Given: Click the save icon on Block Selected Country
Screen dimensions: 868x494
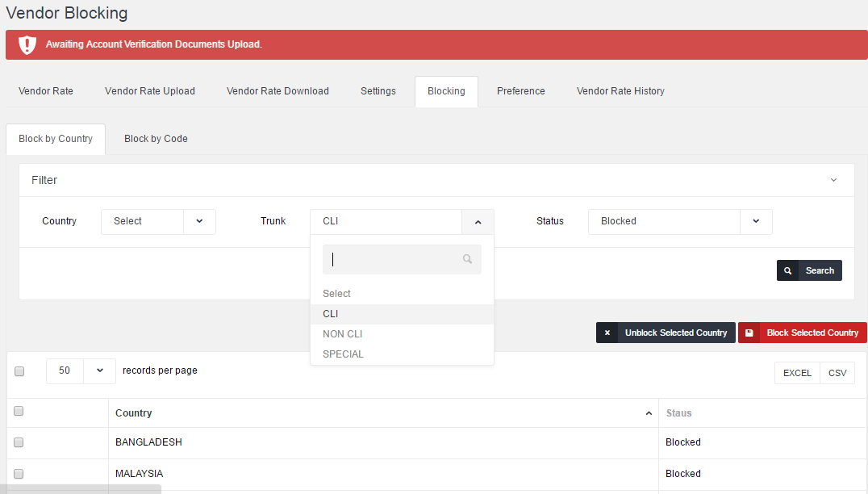Looking at the screenshot, I should point(749,333).
